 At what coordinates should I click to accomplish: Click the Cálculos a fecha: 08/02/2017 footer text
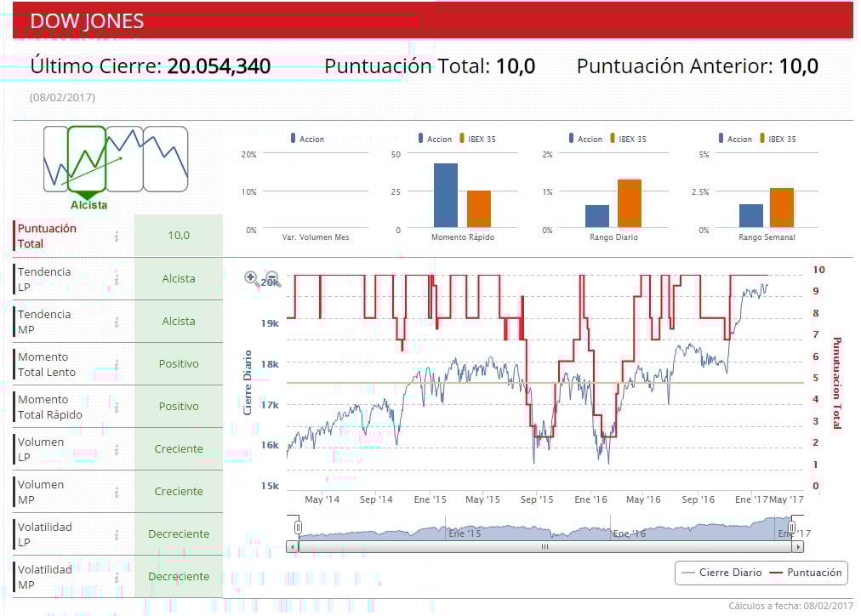point(790,606)
